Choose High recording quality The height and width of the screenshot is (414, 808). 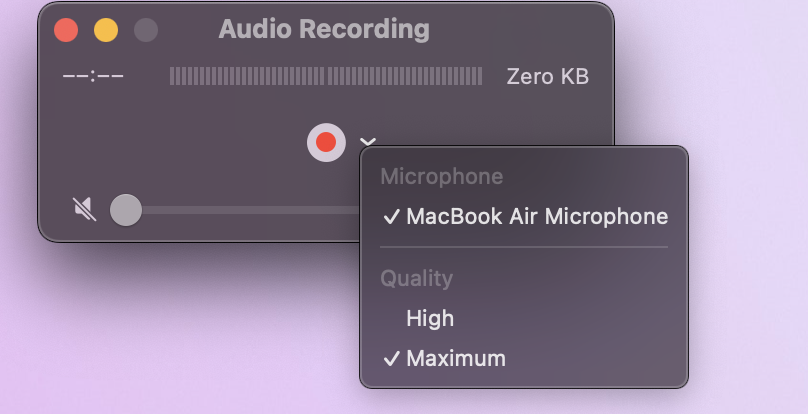430,318
